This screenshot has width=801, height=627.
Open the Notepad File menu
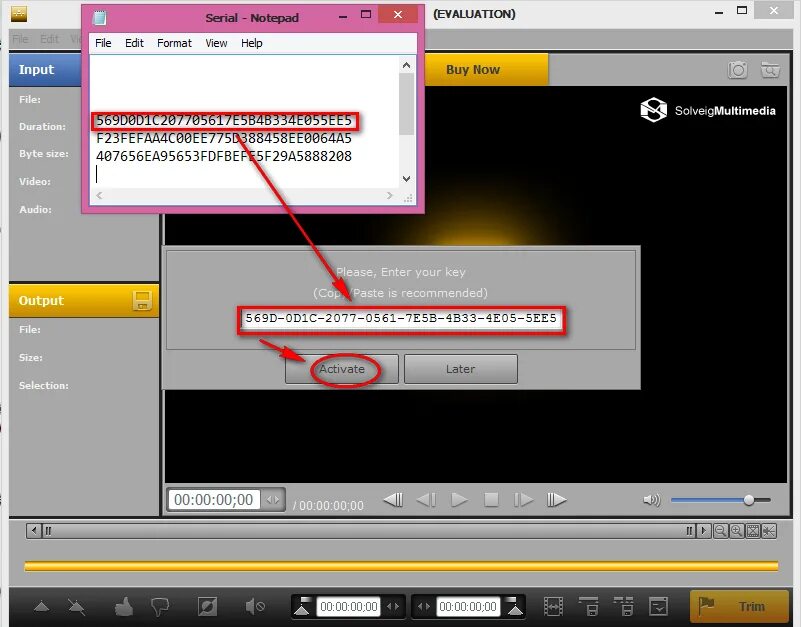pyautogui.click(x=103, y=43)
